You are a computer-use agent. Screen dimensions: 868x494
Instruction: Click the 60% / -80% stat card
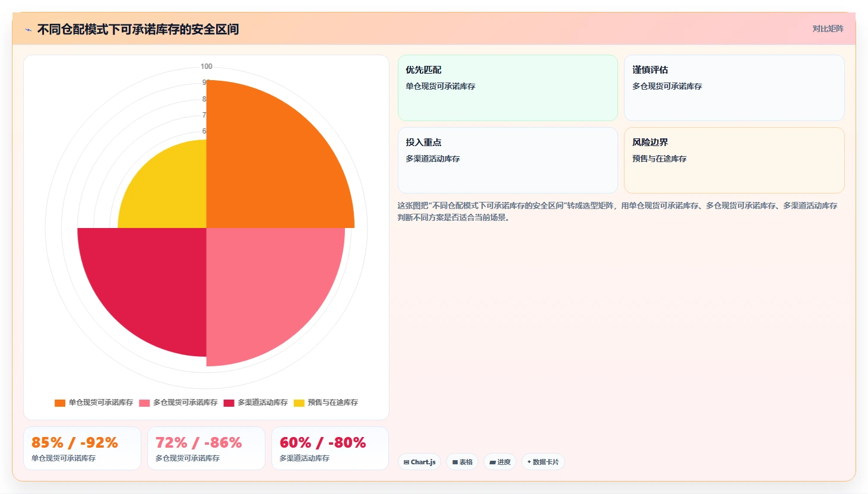tap(330, 448)
